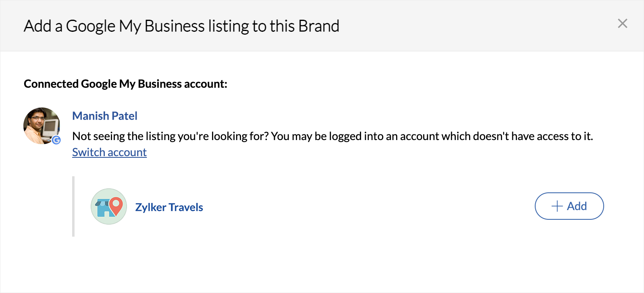This screenshot has width=644, height=293.
Task: Click the Connected Google My Business account heading
Action: point(125,84)
